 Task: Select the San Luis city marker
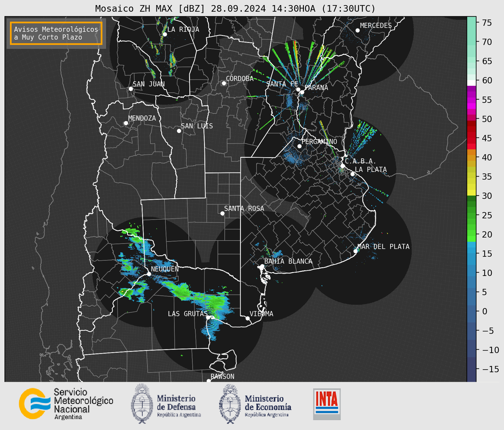(179, 131)
